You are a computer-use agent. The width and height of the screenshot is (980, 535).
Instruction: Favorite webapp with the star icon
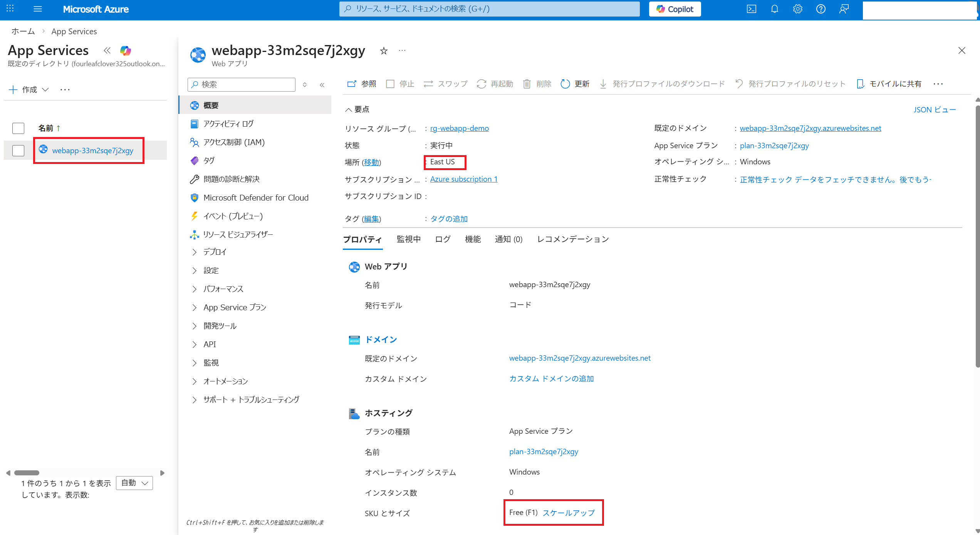click(384, 51)
